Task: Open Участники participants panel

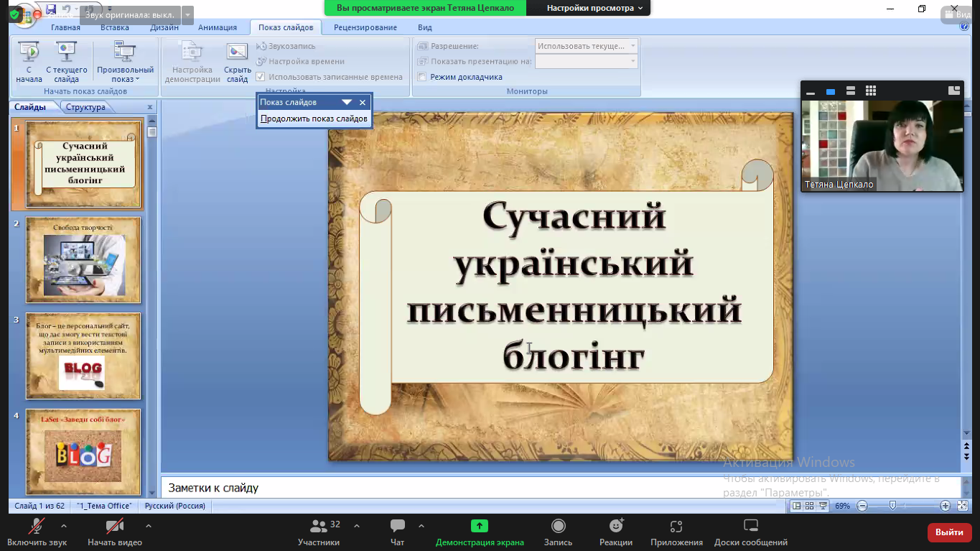Action: (x=319, y=532)
